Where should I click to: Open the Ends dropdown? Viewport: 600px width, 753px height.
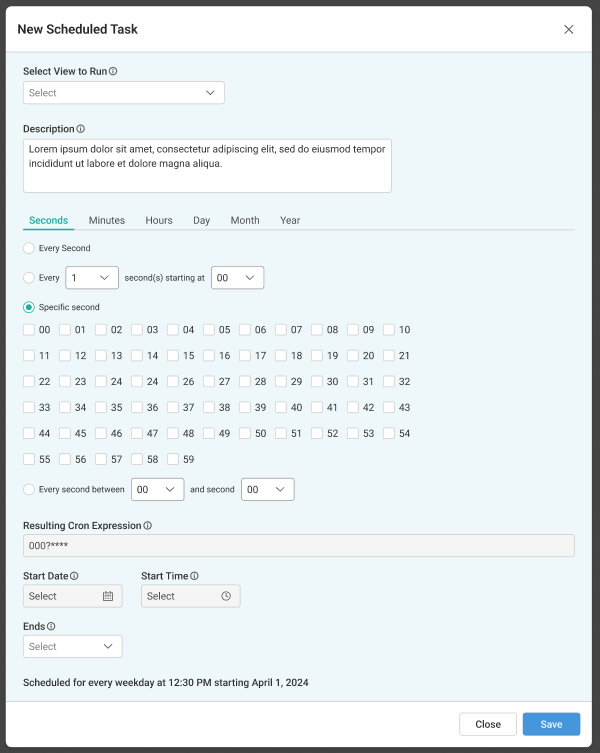(x=73, y=647)
